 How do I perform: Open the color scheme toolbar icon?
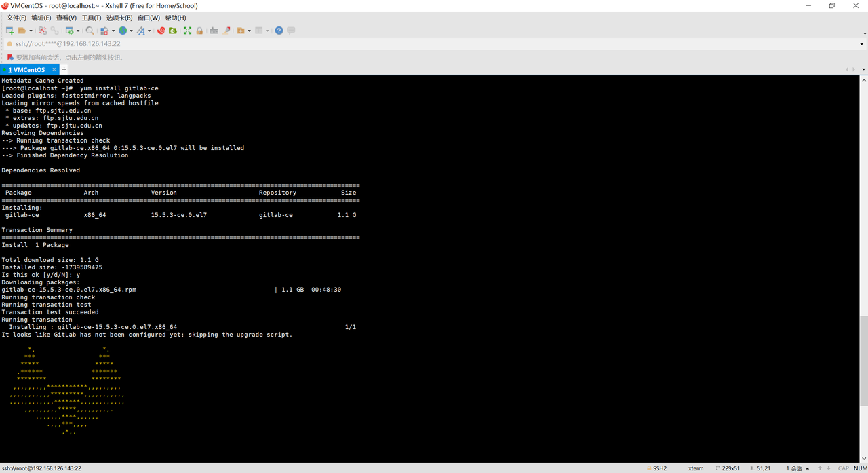click(104, 31)
